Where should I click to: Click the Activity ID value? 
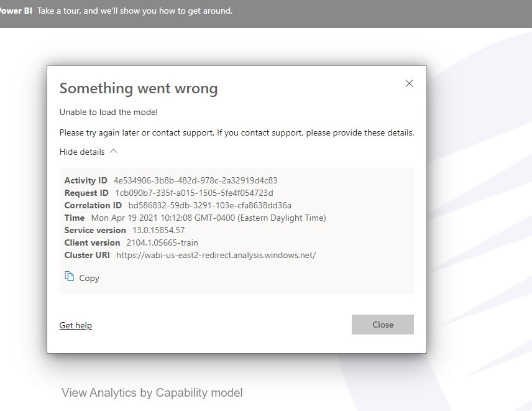tap(195, 180)
